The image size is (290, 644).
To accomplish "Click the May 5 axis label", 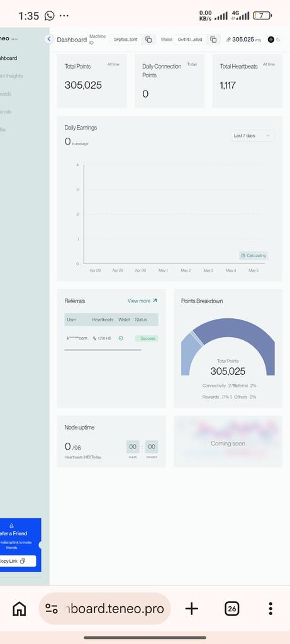I will pyautogui.click(x=254, y=270).
